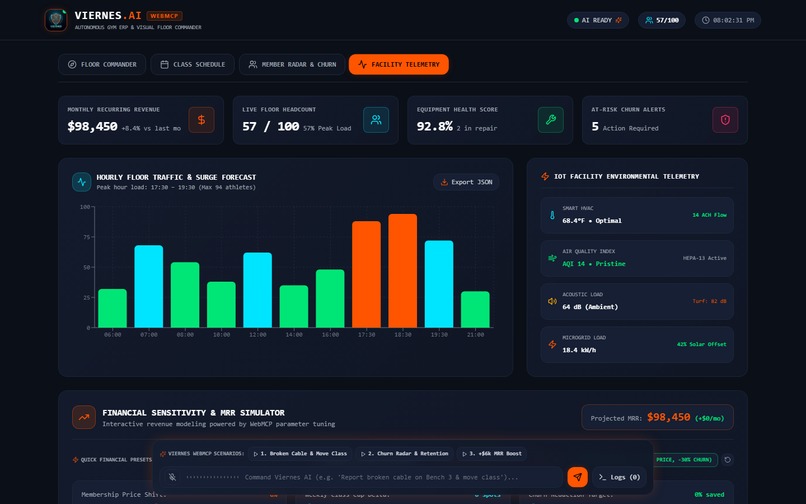Click the WEBMCP badge beside the logo

[x=164, y=16]
